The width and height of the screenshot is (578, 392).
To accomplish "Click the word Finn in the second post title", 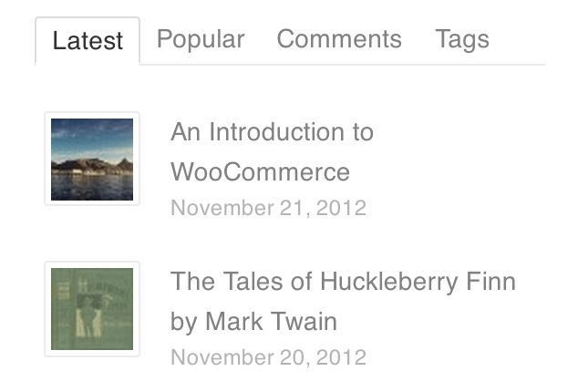I will pos(491,282).
